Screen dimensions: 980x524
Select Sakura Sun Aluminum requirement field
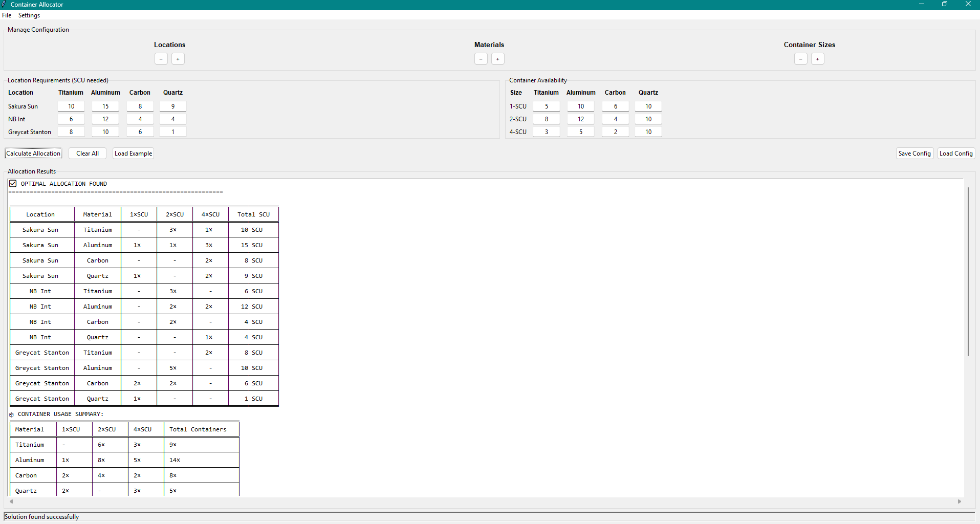105,106
